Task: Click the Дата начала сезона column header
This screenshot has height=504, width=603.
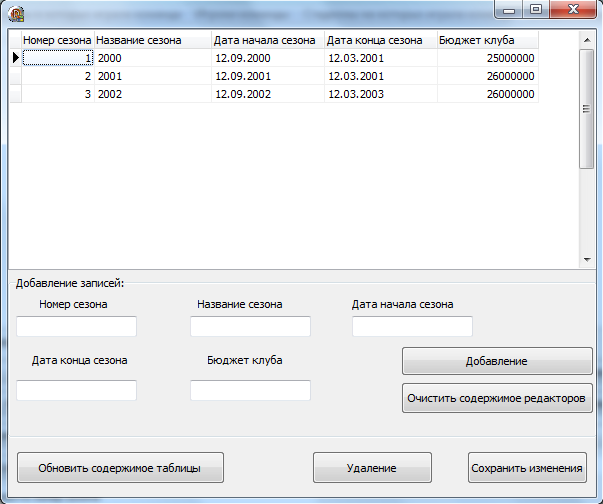Action: click(x=268, y=40)
